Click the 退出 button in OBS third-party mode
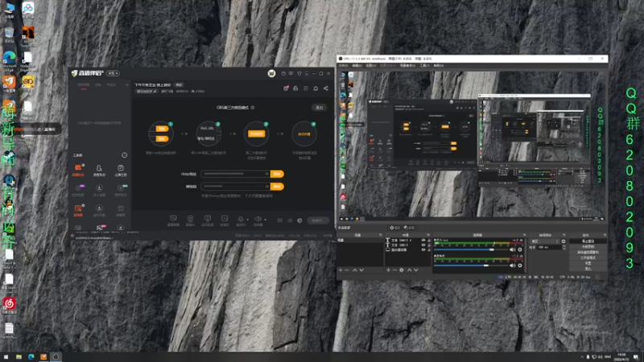Screen dimensions: 644x362 tap(320, 108)
